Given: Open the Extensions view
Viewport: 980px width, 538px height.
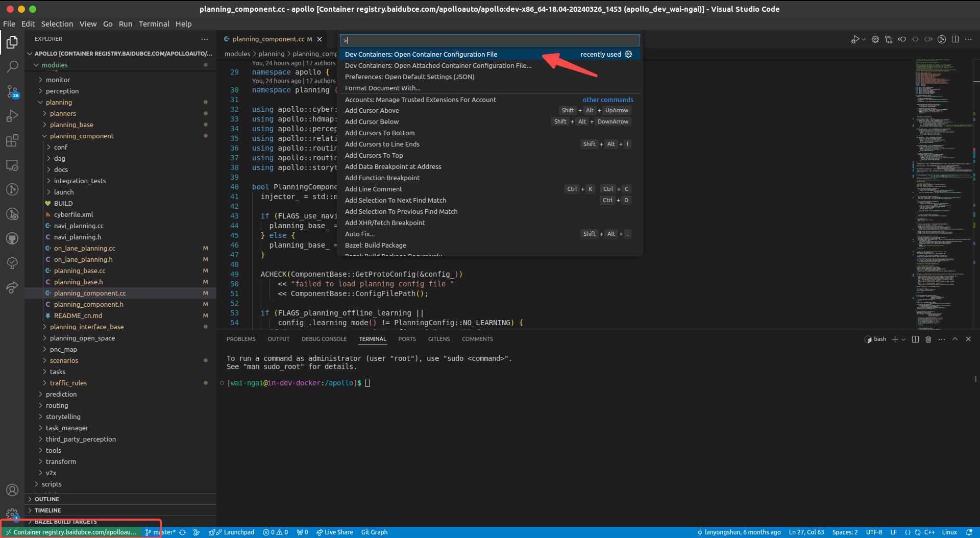Looking at the screenshot, I should [12, 141].
